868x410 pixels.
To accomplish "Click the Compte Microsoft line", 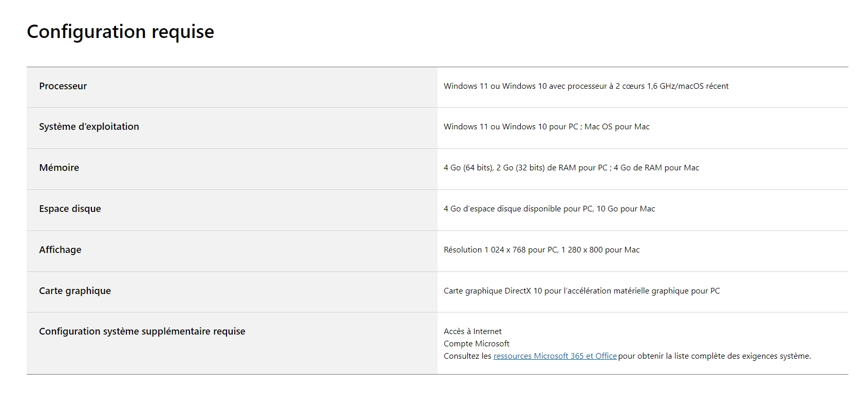I will coord(477,344).
